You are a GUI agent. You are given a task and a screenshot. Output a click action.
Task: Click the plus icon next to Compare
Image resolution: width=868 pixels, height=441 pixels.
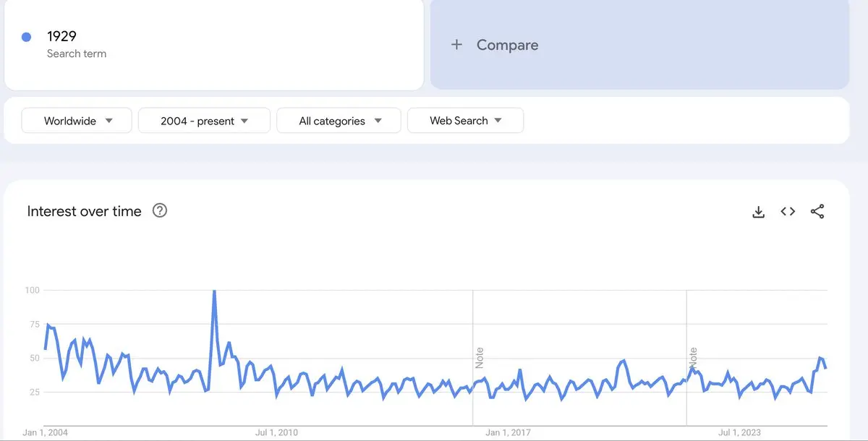pos(456,45)
